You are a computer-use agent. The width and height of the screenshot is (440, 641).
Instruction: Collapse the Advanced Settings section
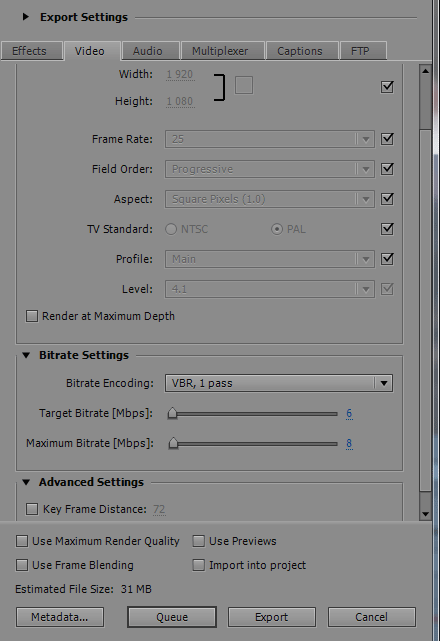coord(26,482)
